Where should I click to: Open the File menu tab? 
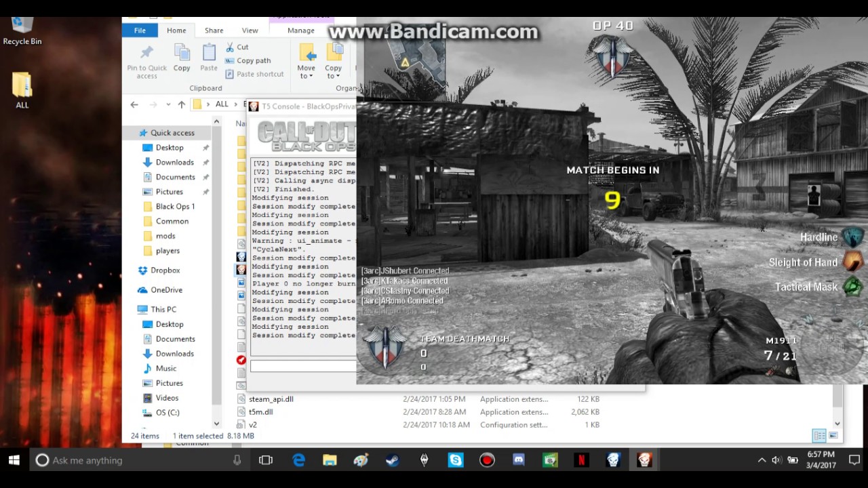[x=140, y=30]
